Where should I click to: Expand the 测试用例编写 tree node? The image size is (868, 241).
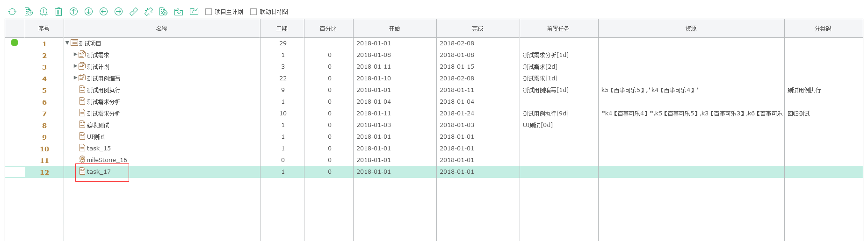[x=75, y=78]
